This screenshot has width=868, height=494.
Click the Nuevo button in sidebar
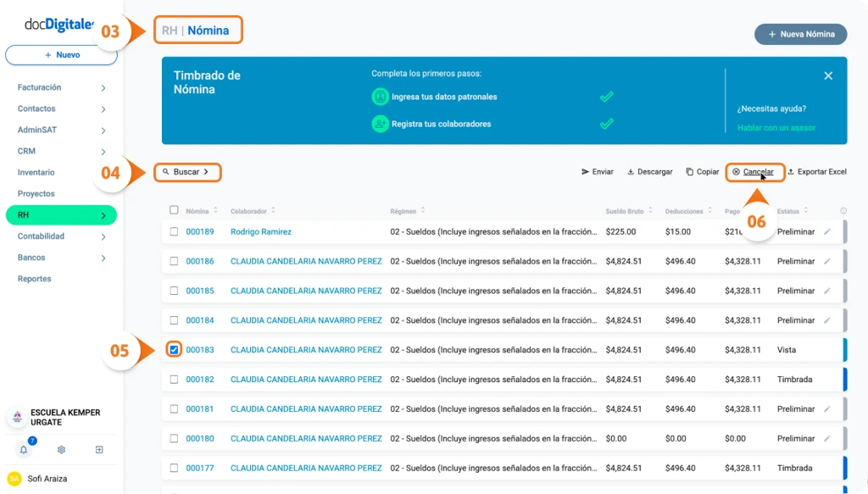pos(61,55)
